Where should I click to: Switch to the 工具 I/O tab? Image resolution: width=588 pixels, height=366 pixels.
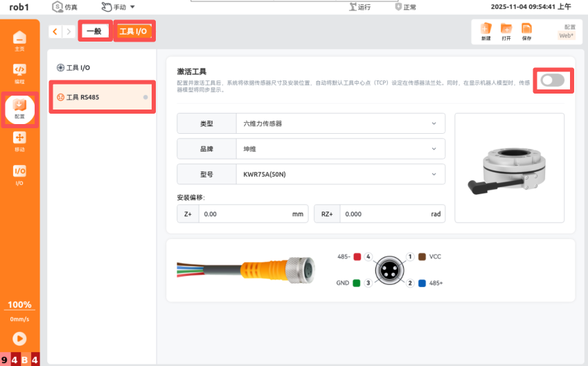[134, 32]
